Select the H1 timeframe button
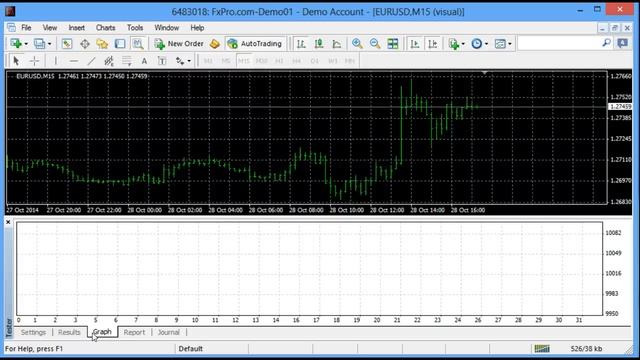Viewport: 640px width, 360px height. tap(279, 61)
